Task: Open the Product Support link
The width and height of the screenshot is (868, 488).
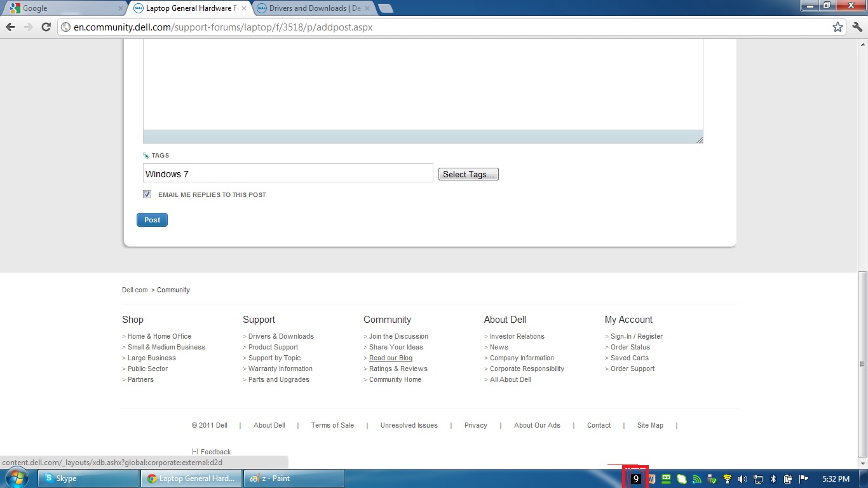Action: 273,347
